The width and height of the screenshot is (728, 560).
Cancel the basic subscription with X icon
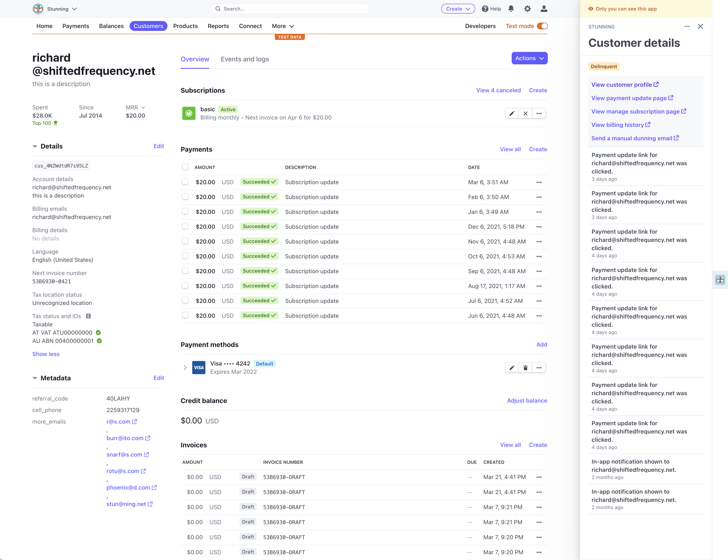(x=526, y=113)
